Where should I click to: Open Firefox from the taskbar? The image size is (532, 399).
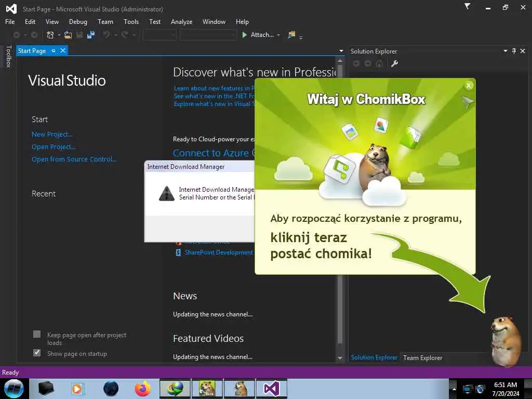[143, 389]
